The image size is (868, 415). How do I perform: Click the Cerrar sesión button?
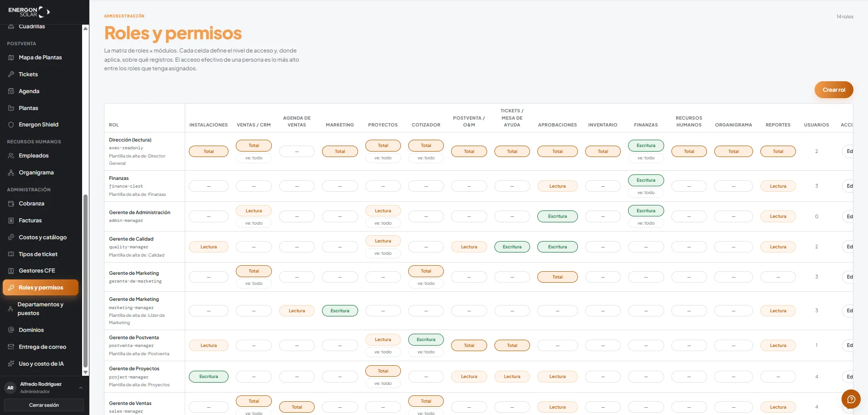pyautogui.click(x=44, y=405)
